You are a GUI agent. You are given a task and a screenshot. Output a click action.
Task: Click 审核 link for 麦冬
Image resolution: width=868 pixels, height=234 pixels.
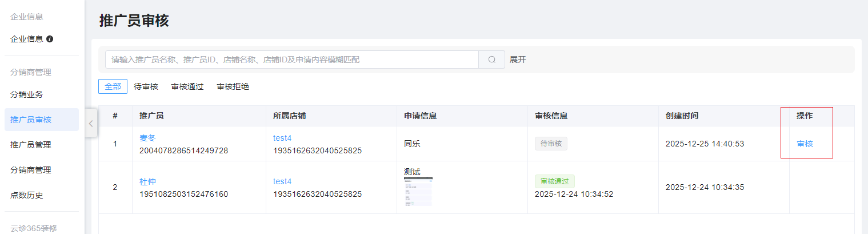coord(805,144)
